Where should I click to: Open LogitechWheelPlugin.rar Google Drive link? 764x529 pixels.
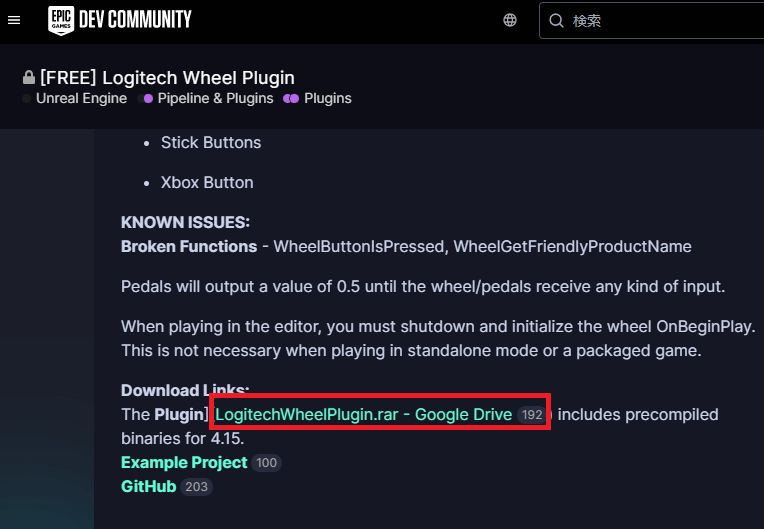363,415
